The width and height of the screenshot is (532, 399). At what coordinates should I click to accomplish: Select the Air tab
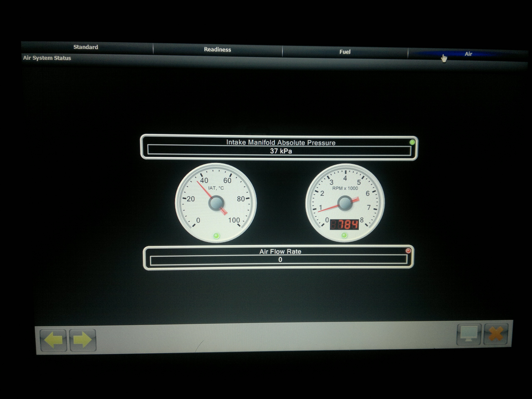[x=468, y=54]
